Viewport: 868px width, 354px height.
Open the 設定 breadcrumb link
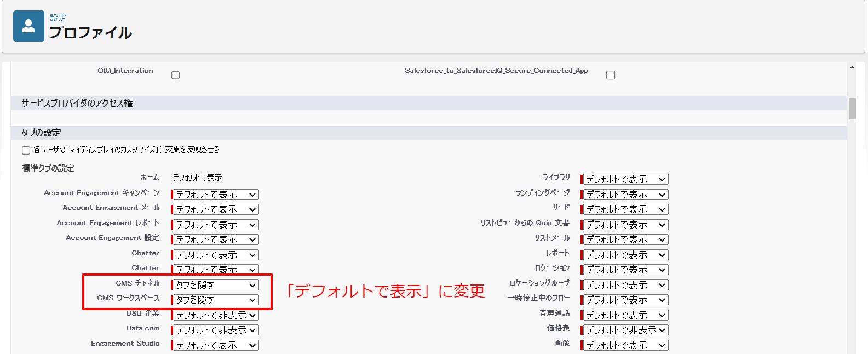(x=58, y=18)
